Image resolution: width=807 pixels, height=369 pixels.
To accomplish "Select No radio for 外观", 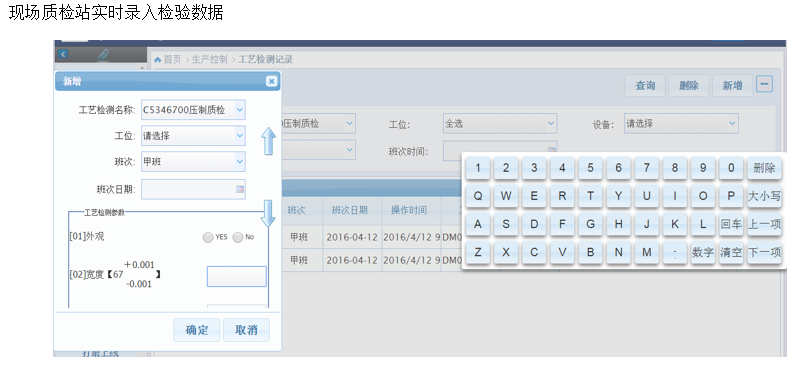I will coord(238,237).
